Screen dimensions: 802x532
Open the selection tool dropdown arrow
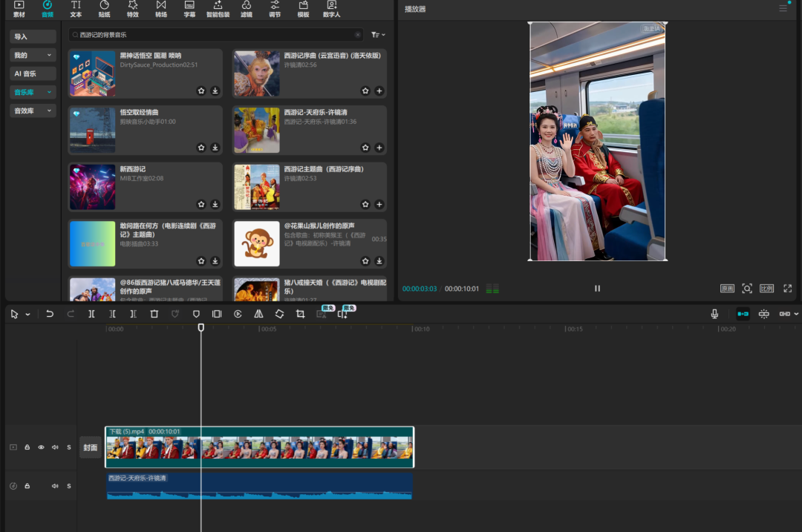point(28,315)
